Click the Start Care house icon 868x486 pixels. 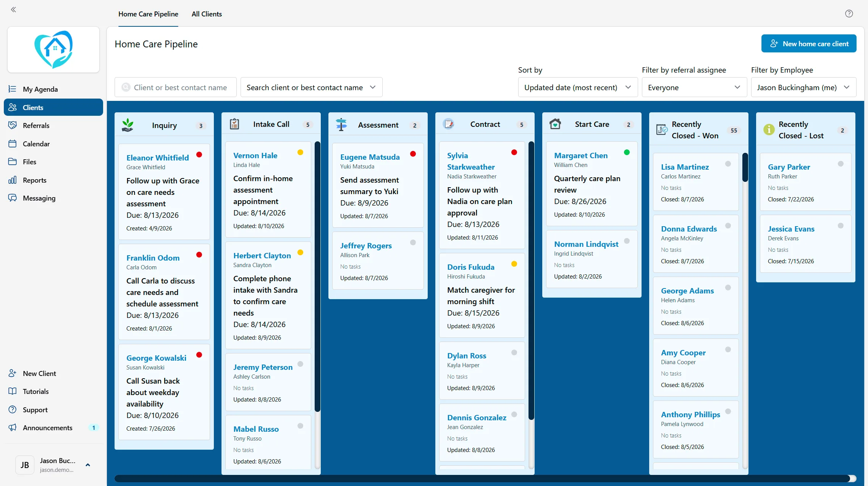[555, 124]
